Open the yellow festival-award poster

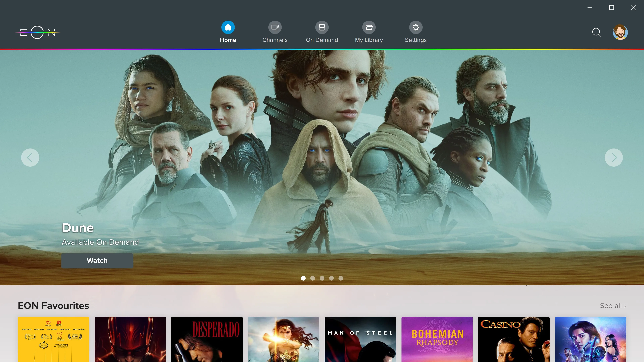[53, 339]
